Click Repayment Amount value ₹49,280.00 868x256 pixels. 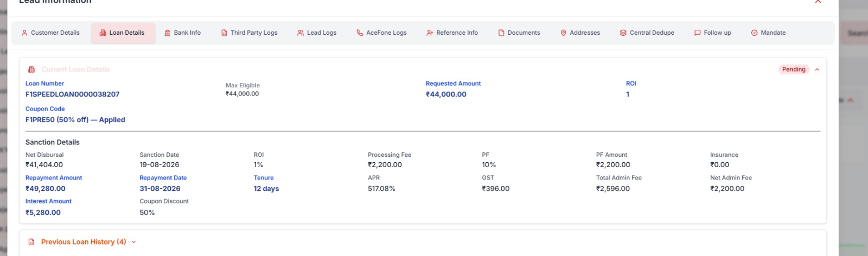(x=46, y=189)
